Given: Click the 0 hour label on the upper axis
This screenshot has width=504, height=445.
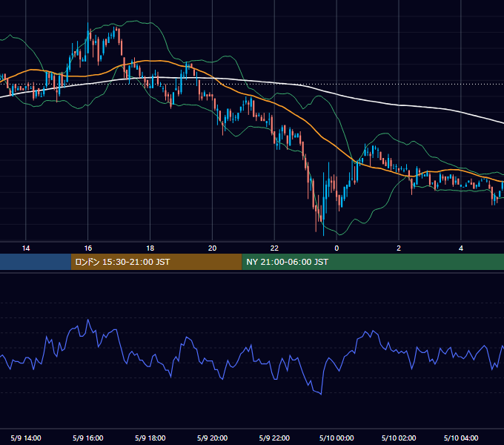Looking at the screenshot, I should (336, 248).
